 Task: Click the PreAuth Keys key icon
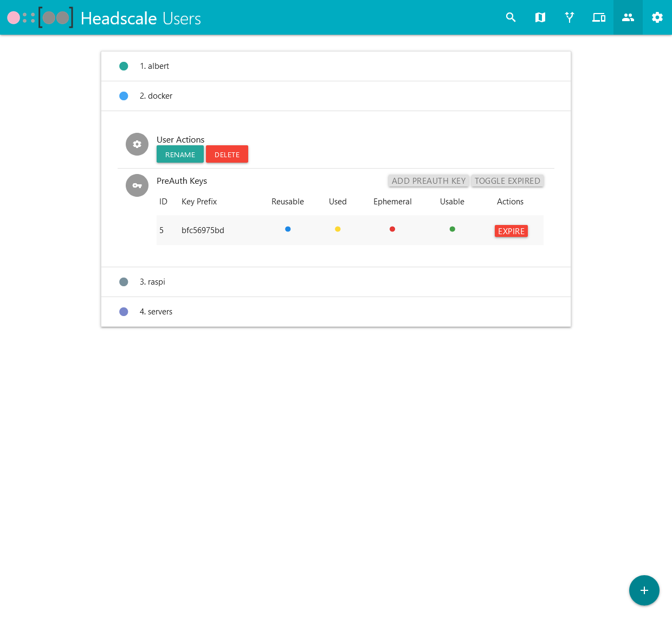(x=137, y=185)
